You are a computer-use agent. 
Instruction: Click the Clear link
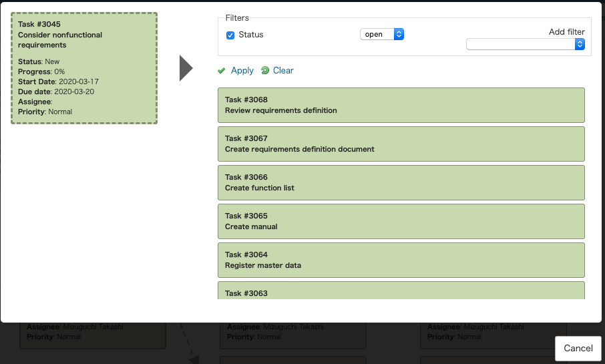click(283, 70)
